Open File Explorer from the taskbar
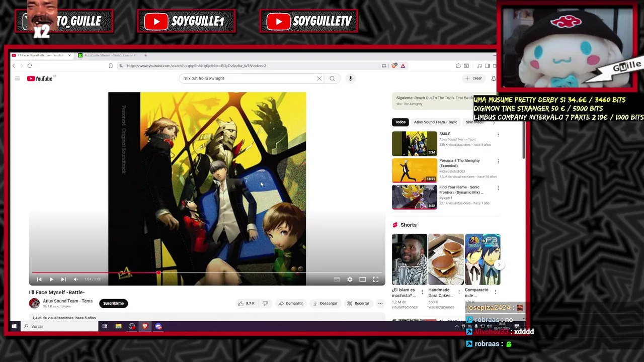 pyautogui.click(x=118, y=326)
